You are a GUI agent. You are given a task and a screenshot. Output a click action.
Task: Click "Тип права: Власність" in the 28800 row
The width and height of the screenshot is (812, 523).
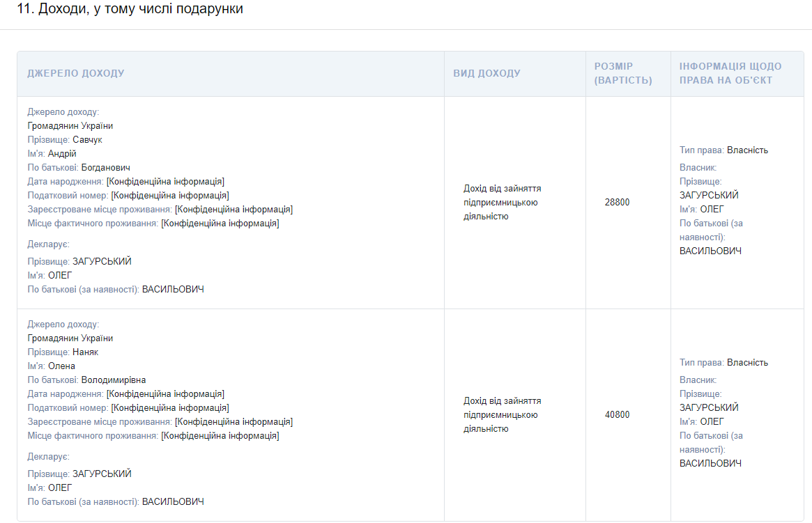pyautogui.click(x=723, y=150)
